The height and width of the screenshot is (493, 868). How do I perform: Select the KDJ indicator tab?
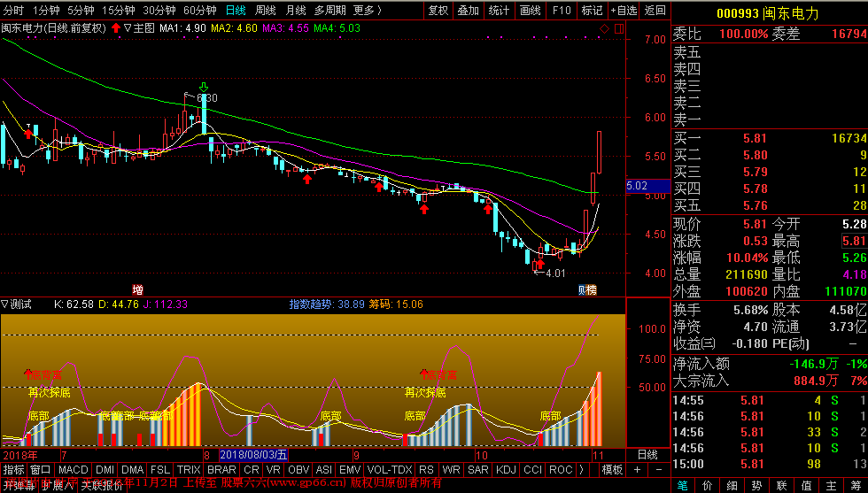506,470
